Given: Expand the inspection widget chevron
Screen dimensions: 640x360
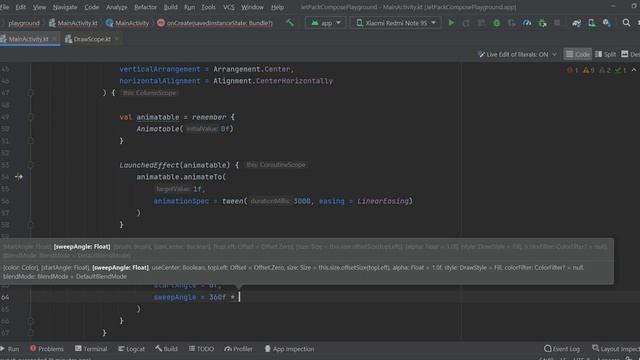Looking at the screenshot, I should coord(634,70).
